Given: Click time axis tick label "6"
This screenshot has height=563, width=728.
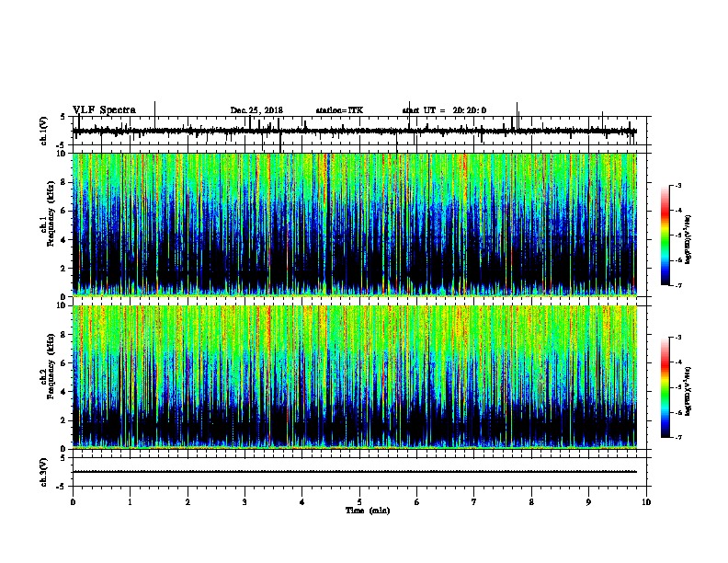Looking at the screenshot, I should click(417, 502).
